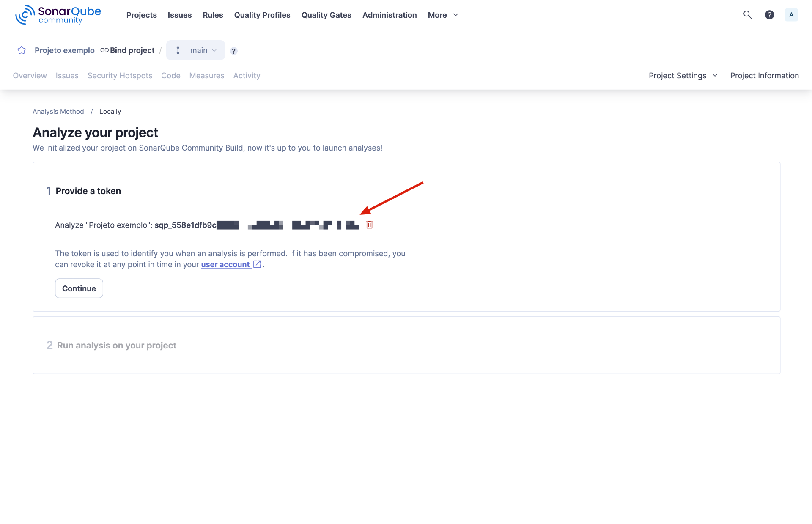Click branch help question mark icon
The height and width of the screenshot is (524, 812).
point(233,51)
